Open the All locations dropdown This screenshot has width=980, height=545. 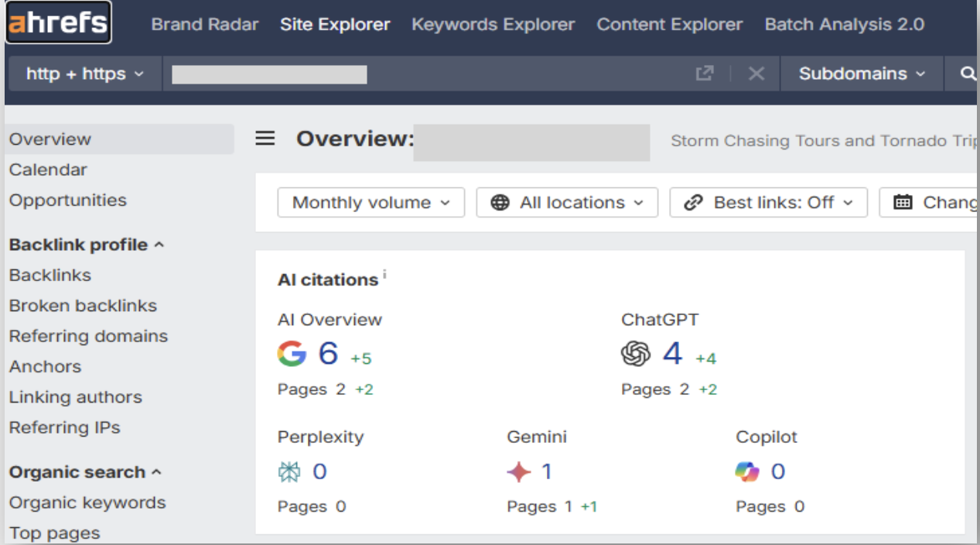click(567, 203)
